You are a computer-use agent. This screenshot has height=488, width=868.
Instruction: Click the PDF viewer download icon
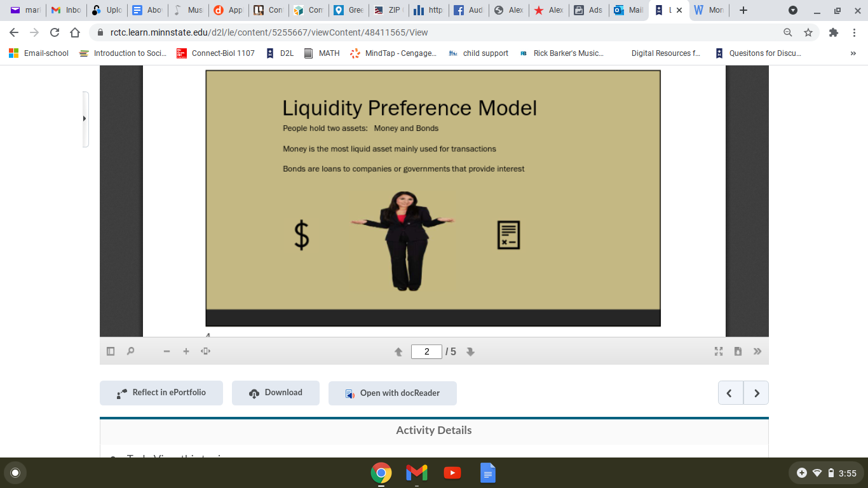pos(738,351)
